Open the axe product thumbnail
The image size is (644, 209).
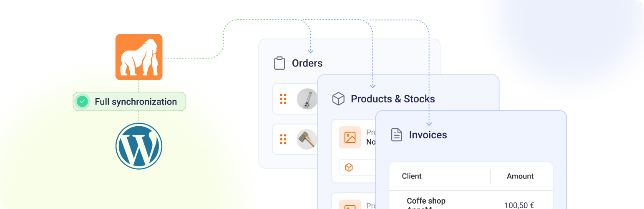[x=307, y=139]
